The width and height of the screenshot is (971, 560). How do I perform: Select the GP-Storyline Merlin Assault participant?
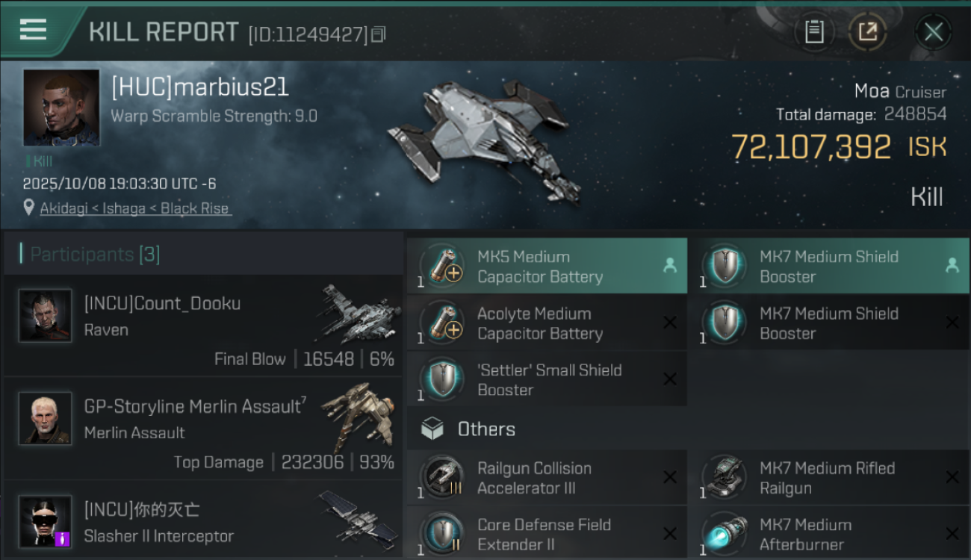[194, 418]
